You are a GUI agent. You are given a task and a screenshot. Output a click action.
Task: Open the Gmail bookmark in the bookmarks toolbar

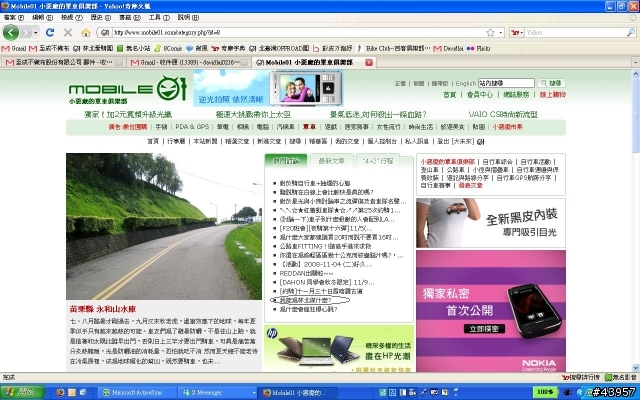pos(14,48)
